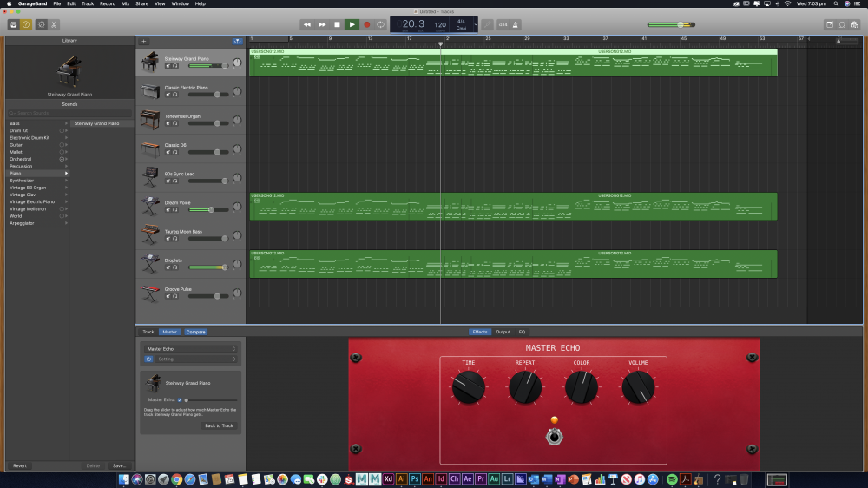The image size is (868, 488).
Task: Click the Taurus Moon Bass track icon
Action: pyautogui.click(x=149, y=234)
